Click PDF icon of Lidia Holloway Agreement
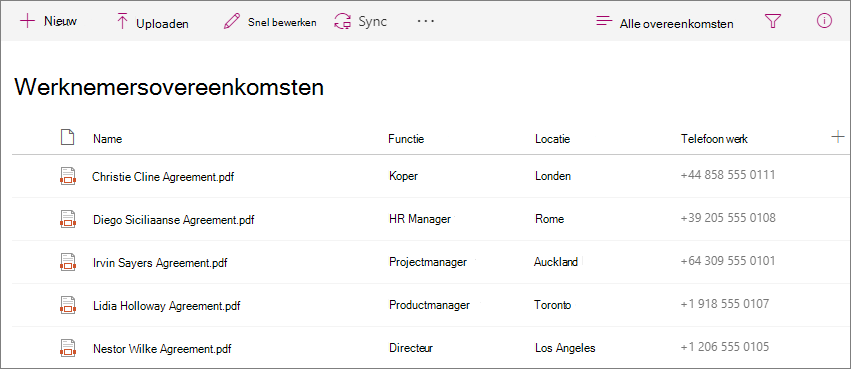Image resolution: width=851 pixels, height=369 pixels. click(x=67, y=305)
